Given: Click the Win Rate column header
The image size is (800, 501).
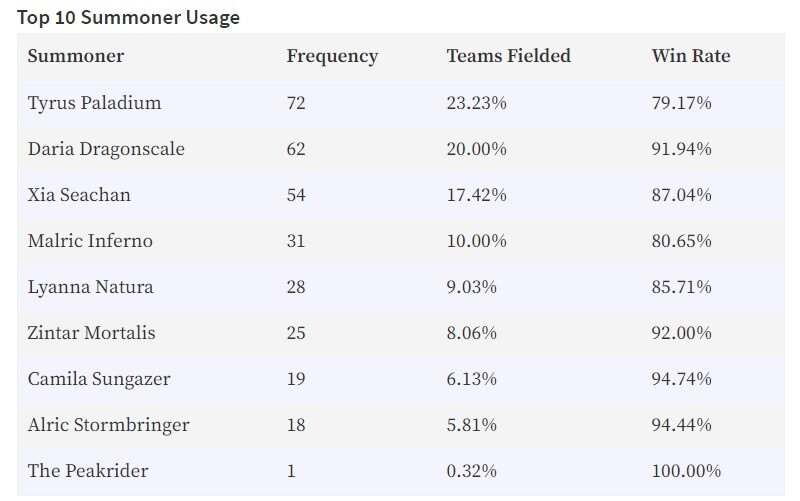Looking at the screenshot, I should tap(691, 56).
